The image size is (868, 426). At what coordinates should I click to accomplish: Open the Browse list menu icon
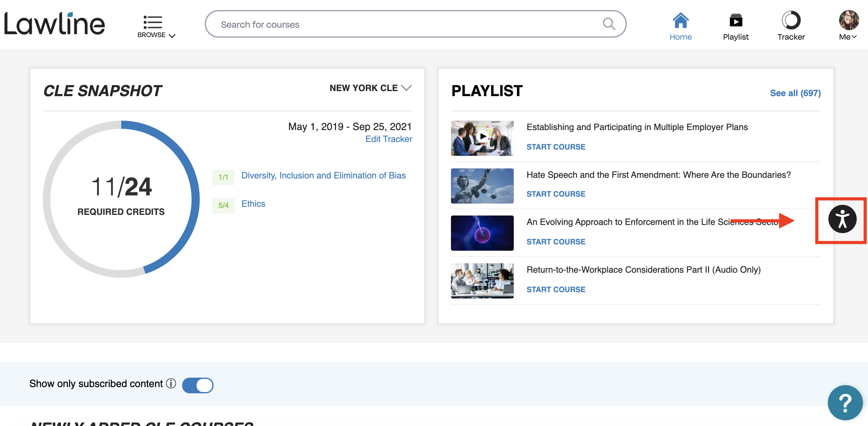point(153,22)
